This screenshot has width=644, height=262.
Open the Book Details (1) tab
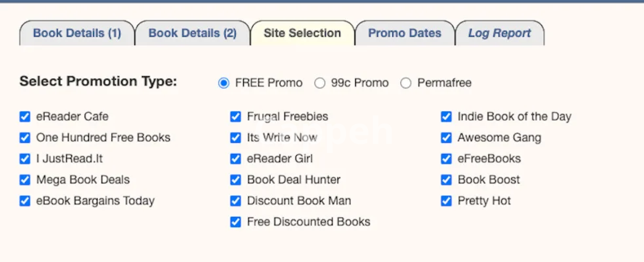click(77, 33)
